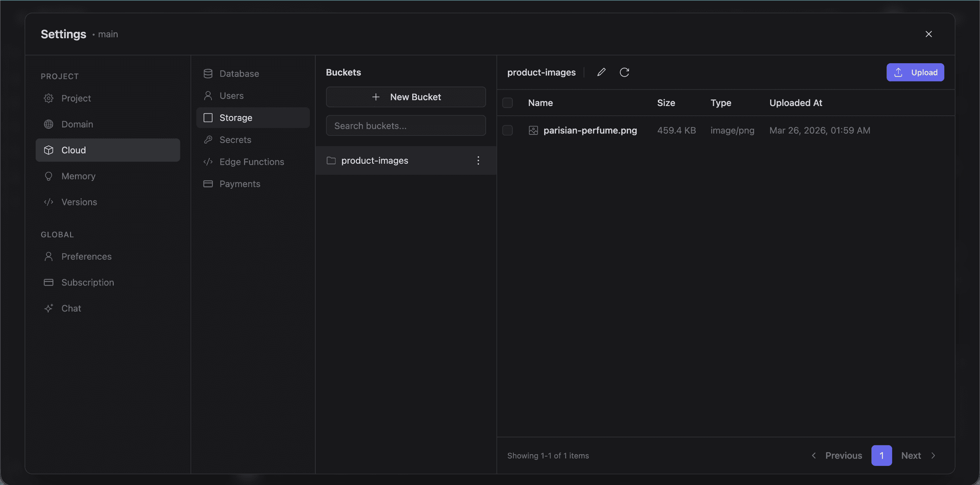Click the Storage square icon

(208, 118)
